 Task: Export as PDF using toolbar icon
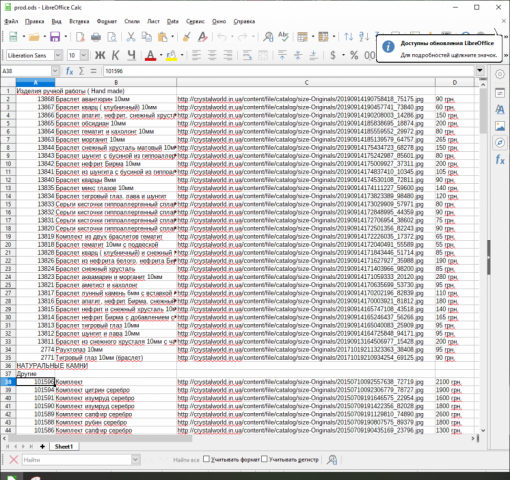coord(80,37)
